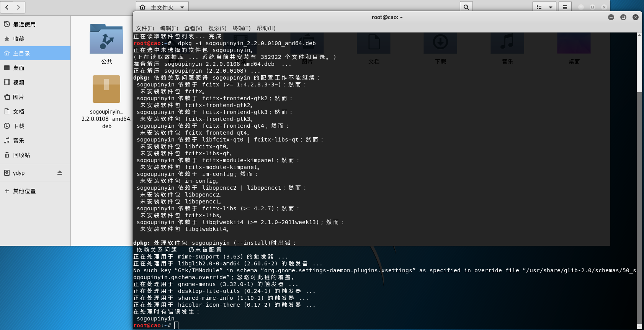Open 音乐 in the sidebar
The width and height of the screenshot is (644, 330).
click(35, 141)
